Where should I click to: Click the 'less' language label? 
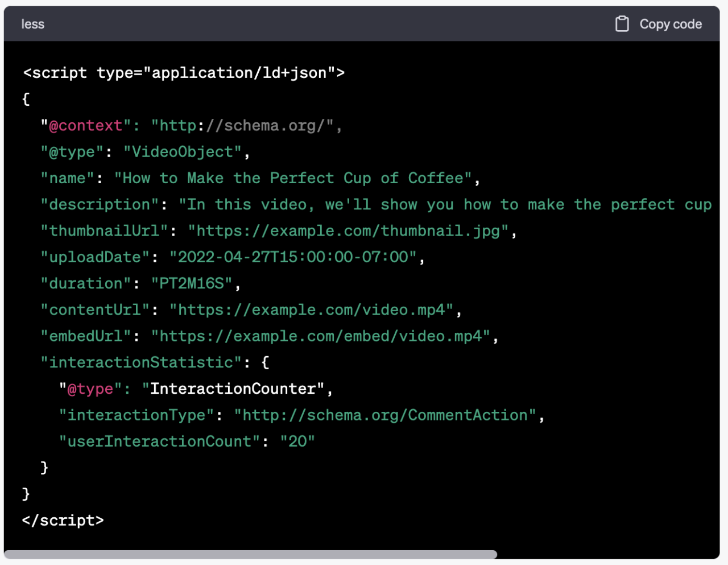(x=32, y=24)
